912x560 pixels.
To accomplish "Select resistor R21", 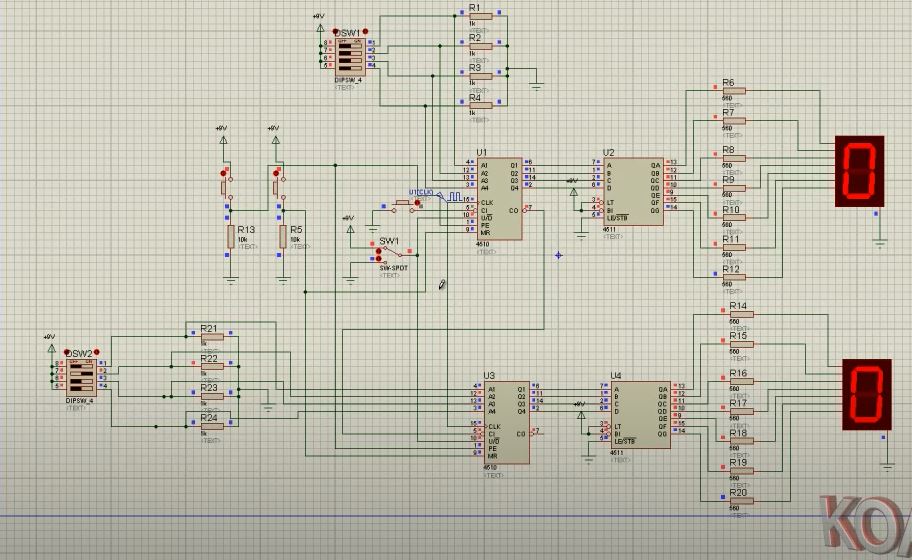I will (x=212, y=337).
